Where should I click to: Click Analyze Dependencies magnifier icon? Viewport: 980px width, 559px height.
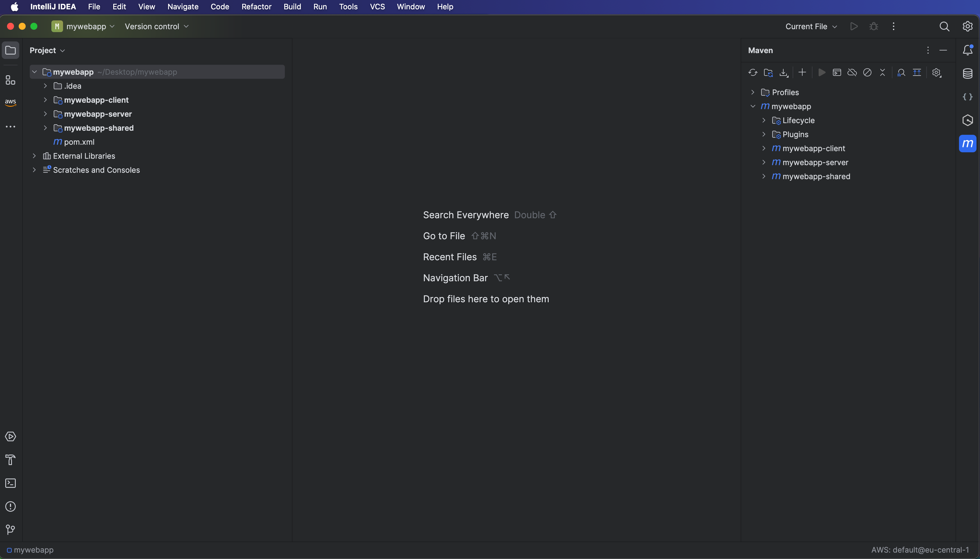[901, 73]
